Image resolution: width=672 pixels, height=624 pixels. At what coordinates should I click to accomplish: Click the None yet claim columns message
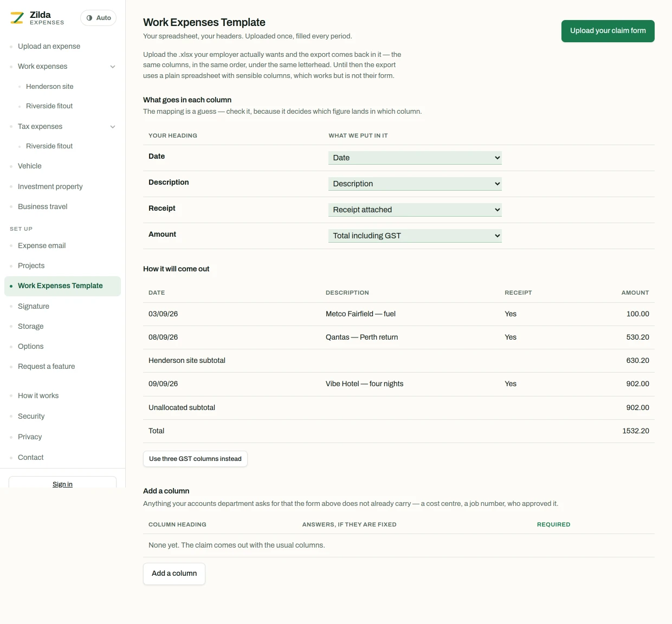[237, 545]
